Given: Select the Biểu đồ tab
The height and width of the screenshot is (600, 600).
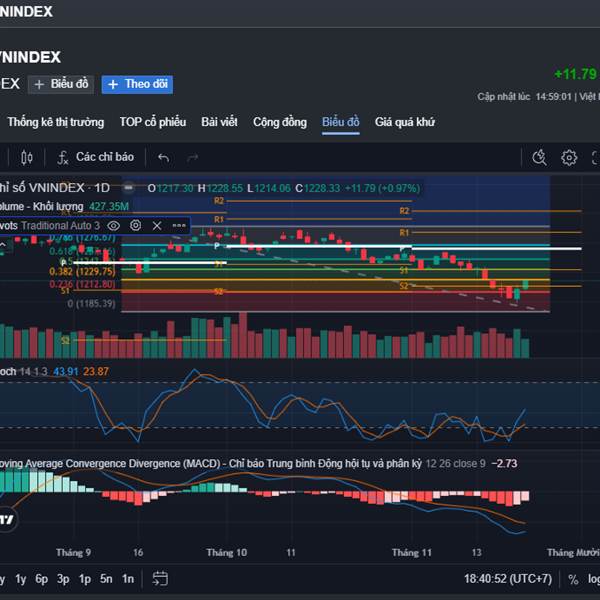Looking at the screenshot, I should coord(341,122).
